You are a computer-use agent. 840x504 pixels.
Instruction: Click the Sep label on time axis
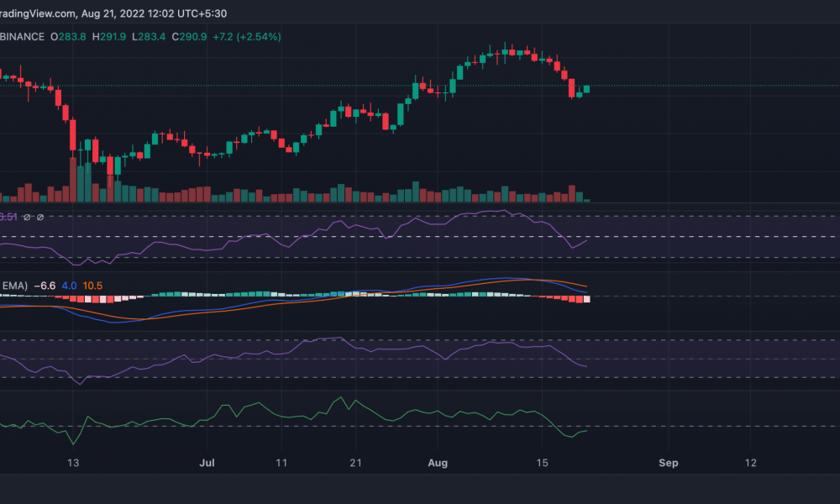click(x=669, y=463)
